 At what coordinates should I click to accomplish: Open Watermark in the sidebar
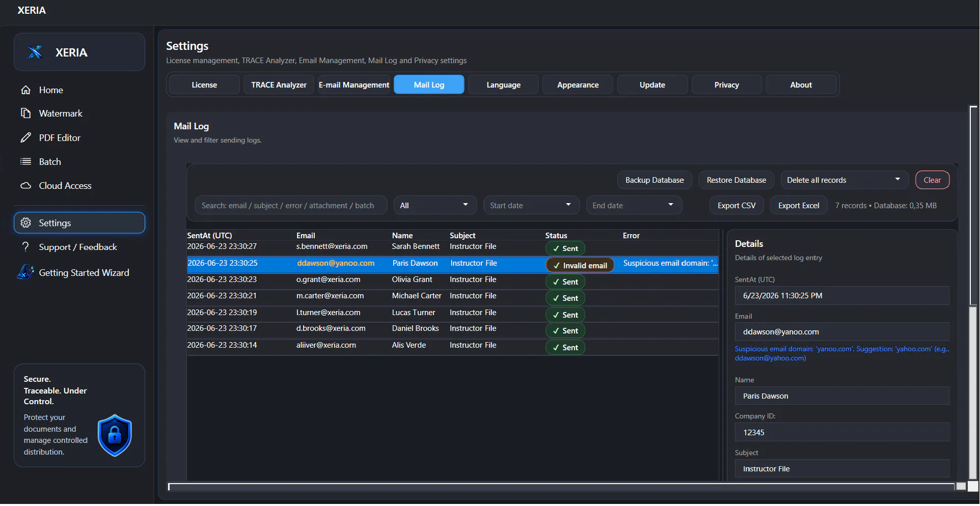[x=60, y=113]
